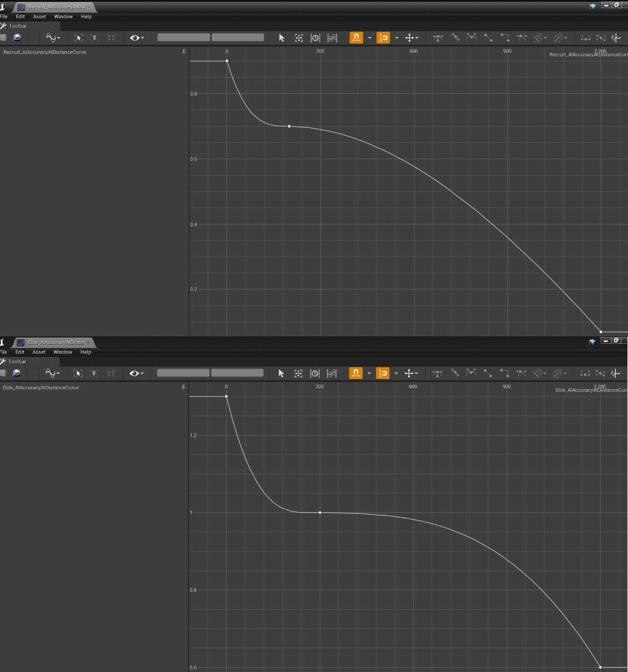Open axis snapping dropdown in Recruit toolbar
The image size is (628, 672).
coord(412,38)
